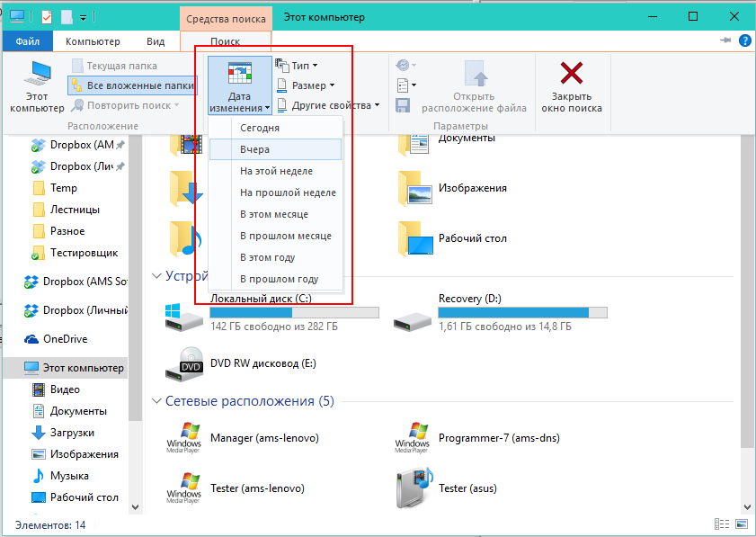The height and width of the screenshot is (537, 756).
Task: Choose В этом месяце
Action: pyautogui.click(x=275, y=214)
